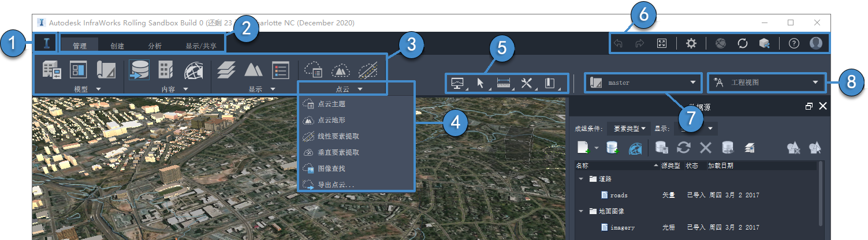Expand the 模型 group dropdown
The height and width of the screenshot is (240, 868).
[98, 89]
